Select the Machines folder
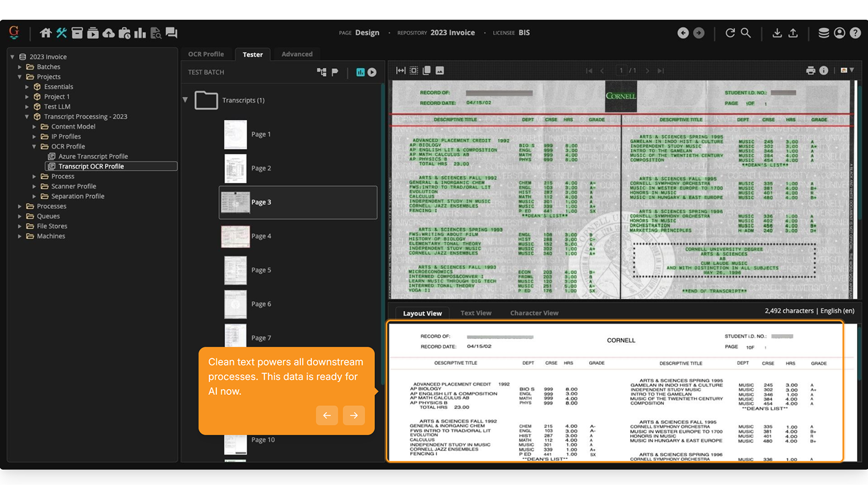 [x=51, y=236]
